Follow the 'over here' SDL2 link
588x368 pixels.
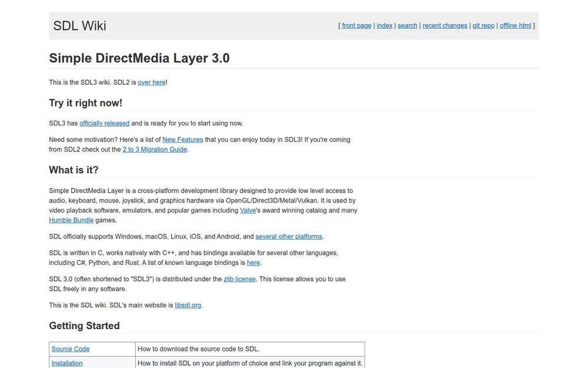(152, 82)
